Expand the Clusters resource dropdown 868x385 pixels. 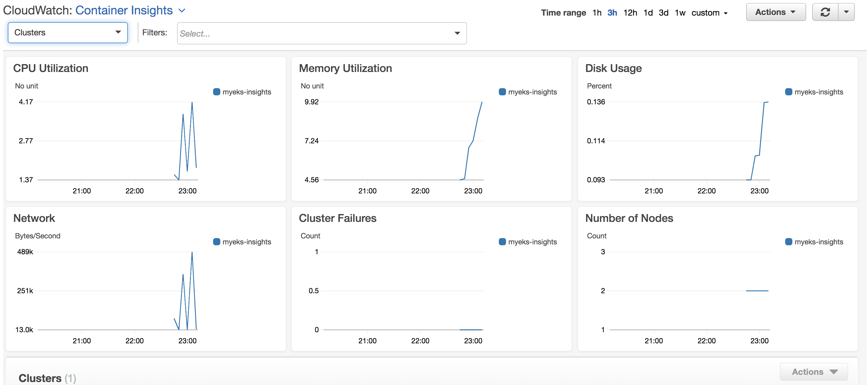click(68, 33)
